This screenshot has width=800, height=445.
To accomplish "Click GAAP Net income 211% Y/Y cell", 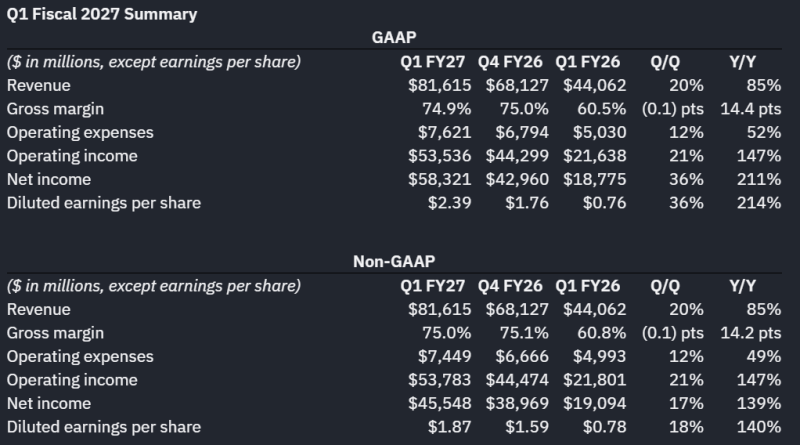I will tap(759, 179).
